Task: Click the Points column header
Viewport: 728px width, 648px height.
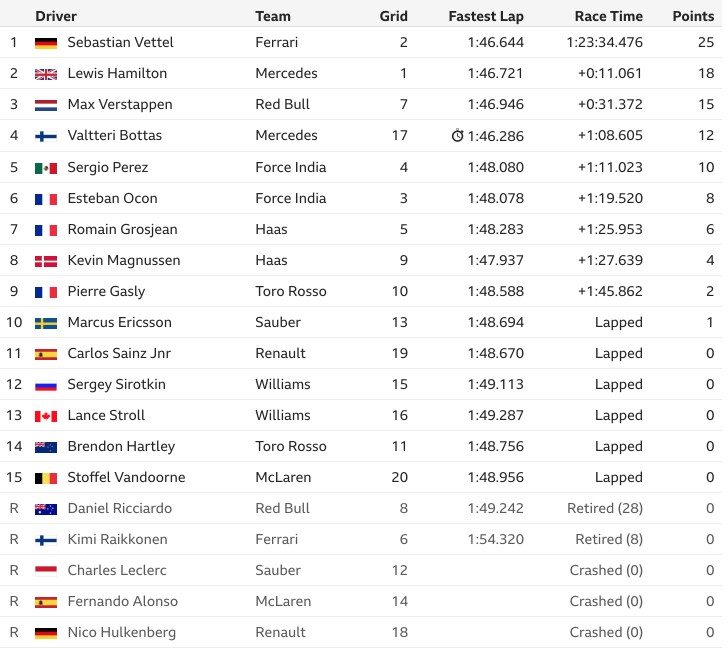Action: tap(693, 16)
